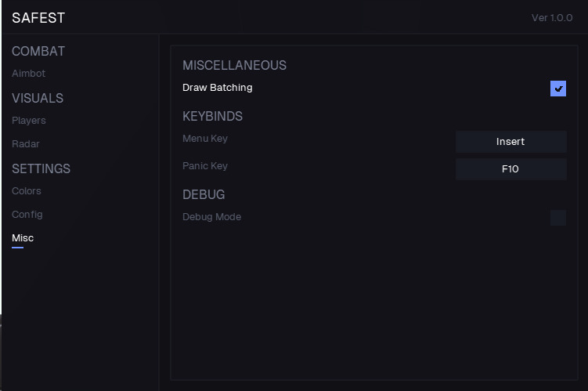Screen dimensions: 588x391
Task: Click the Draw Batching label text
Action: pyautogui.click(x=218, y=88)
